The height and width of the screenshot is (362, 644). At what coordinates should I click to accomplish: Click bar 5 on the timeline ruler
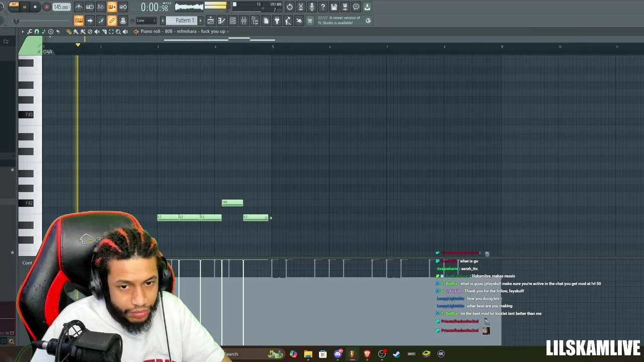click(x=273, y=47)
